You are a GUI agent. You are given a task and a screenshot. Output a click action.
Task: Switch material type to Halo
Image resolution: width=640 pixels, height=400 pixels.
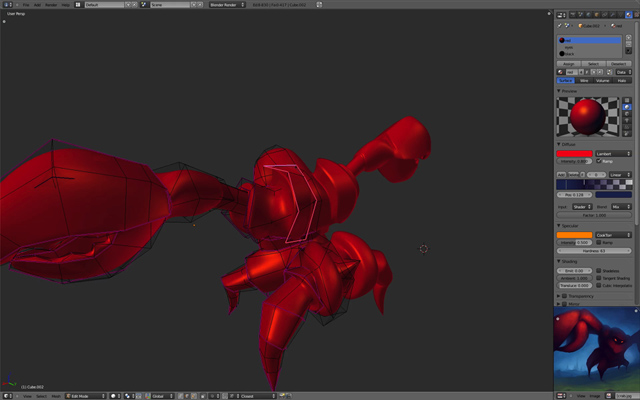pyautogui.click(x=620, y=80)
